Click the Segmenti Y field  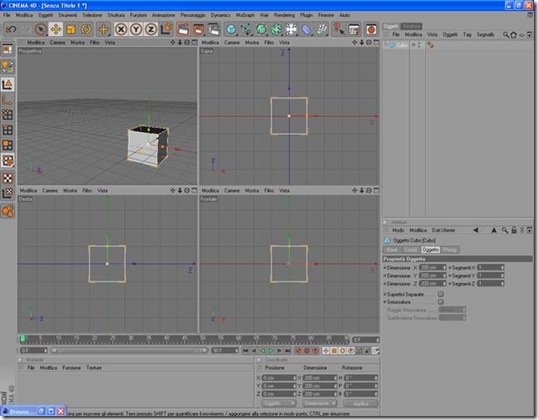pos(490,276)
